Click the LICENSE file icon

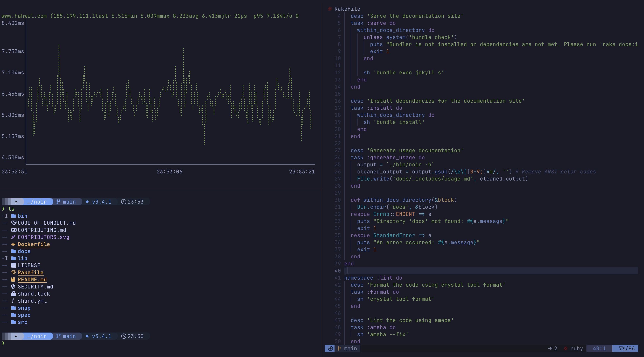14,265
